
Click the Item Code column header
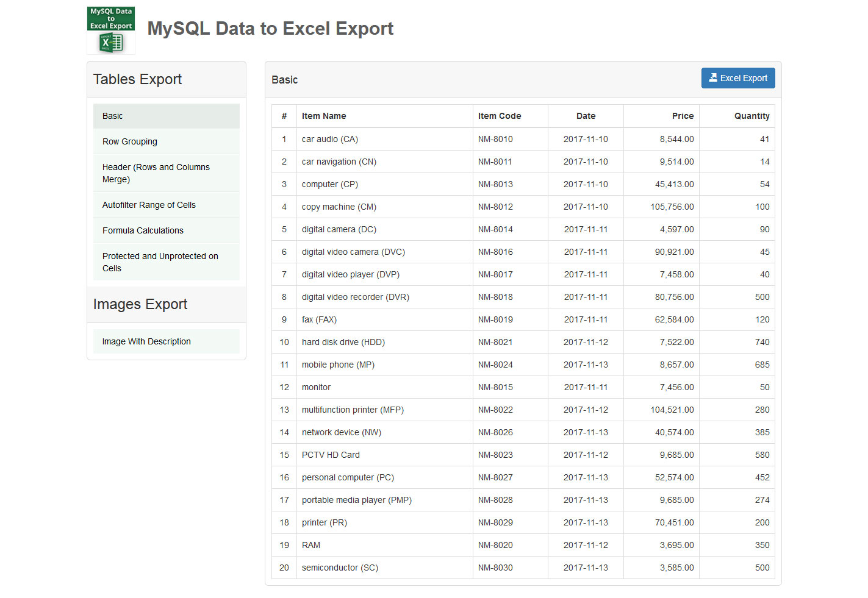click(500, 116)
